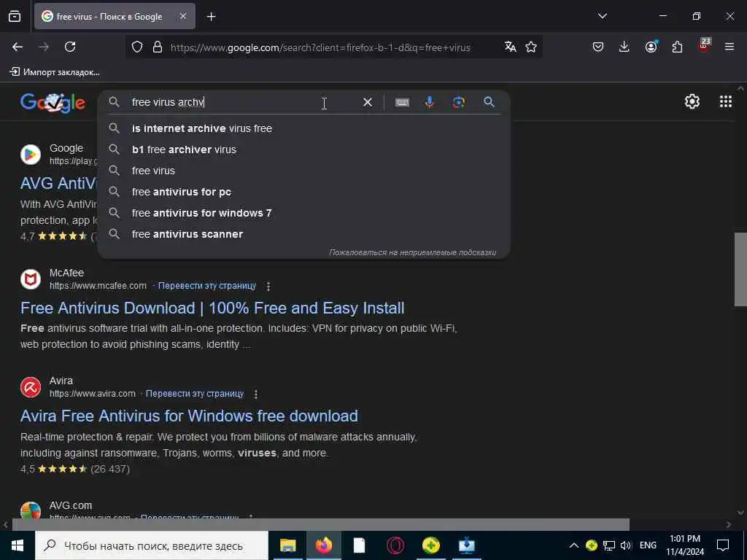Open 'Avira Free Antivirus for Windows' result
The width and height of the screenshot is (747, 560).
point(189,416)
